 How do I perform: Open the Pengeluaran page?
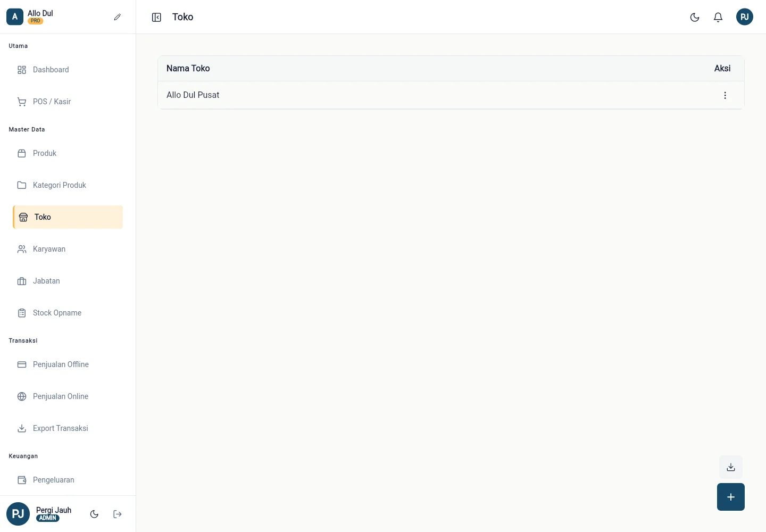point(68,480)
